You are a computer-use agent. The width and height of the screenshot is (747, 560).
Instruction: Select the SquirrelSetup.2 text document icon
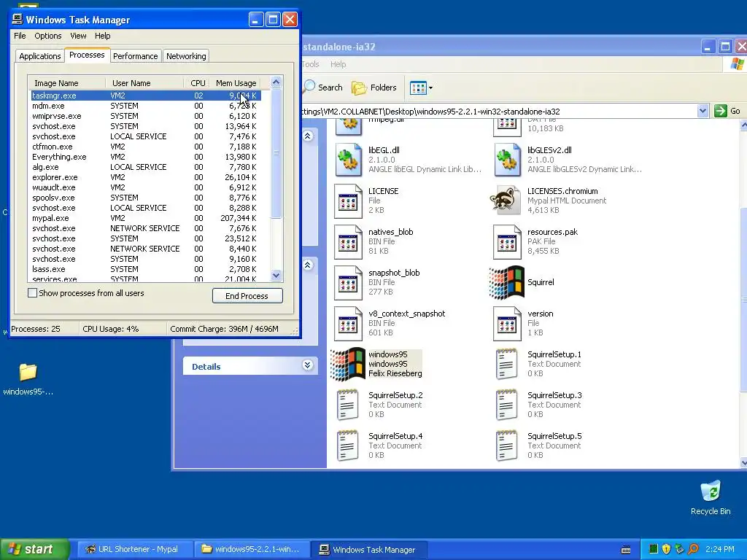(x=348, y=405)
